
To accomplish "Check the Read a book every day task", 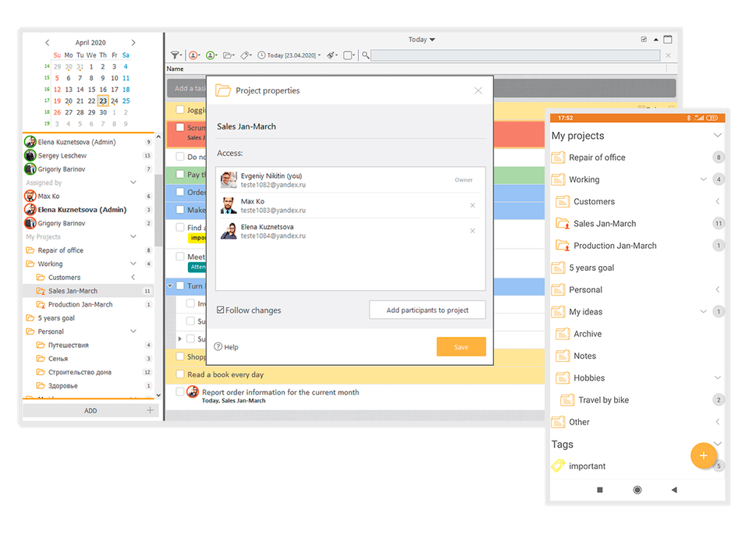I will click(181, 374).
